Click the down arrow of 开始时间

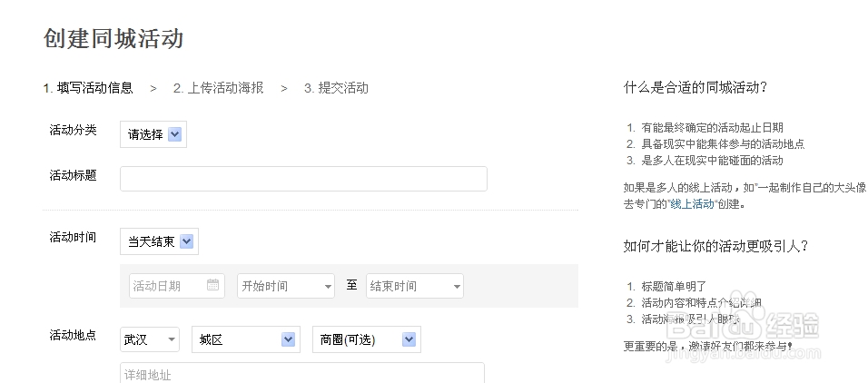328,287
